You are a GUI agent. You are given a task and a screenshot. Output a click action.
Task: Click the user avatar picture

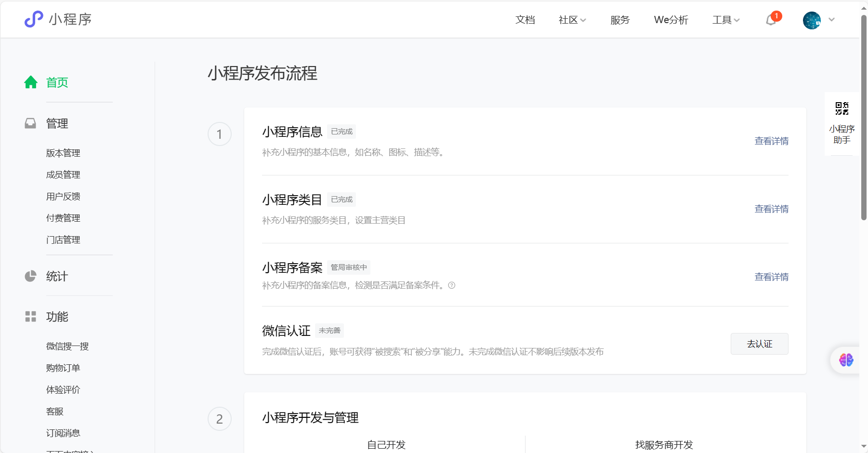[812, 20]
